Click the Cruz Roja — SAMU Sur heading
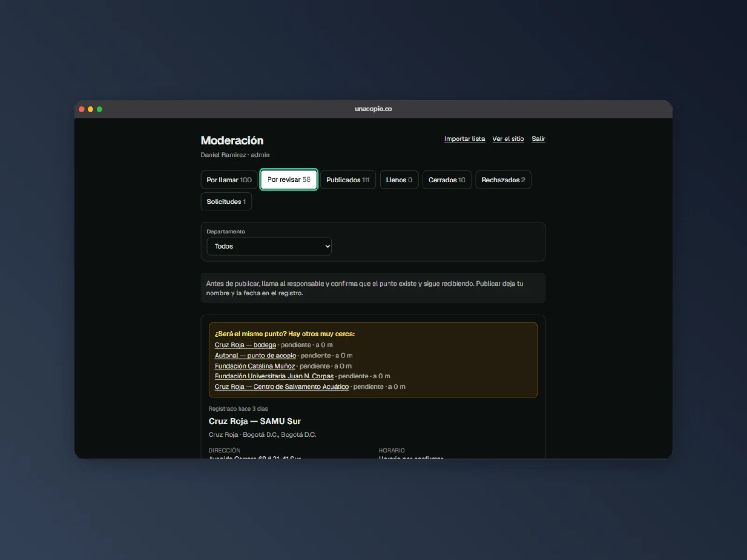The image size is (747, 560). (254, 421)
